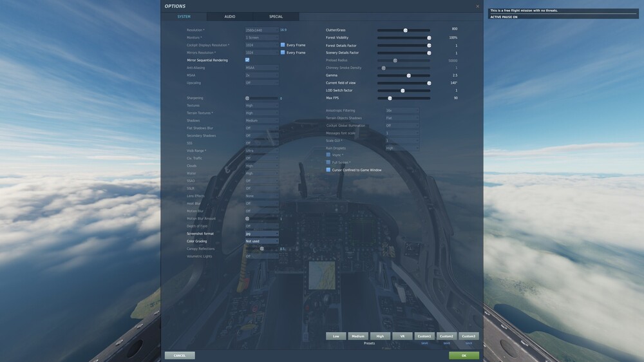Open the Lens Effects dropdown

coord(261,196)
